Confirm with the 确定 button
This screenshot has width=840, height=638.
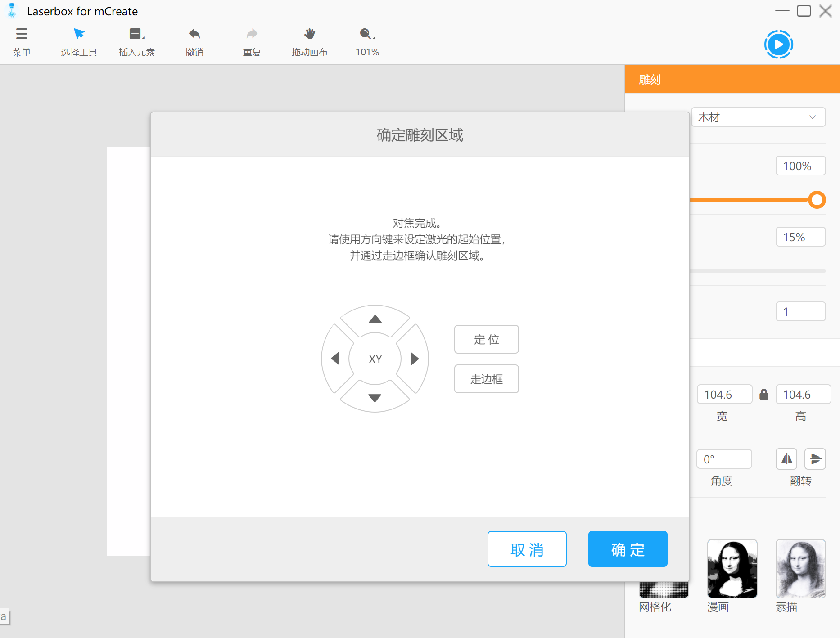pyautogui.click(x=628, y=549)
